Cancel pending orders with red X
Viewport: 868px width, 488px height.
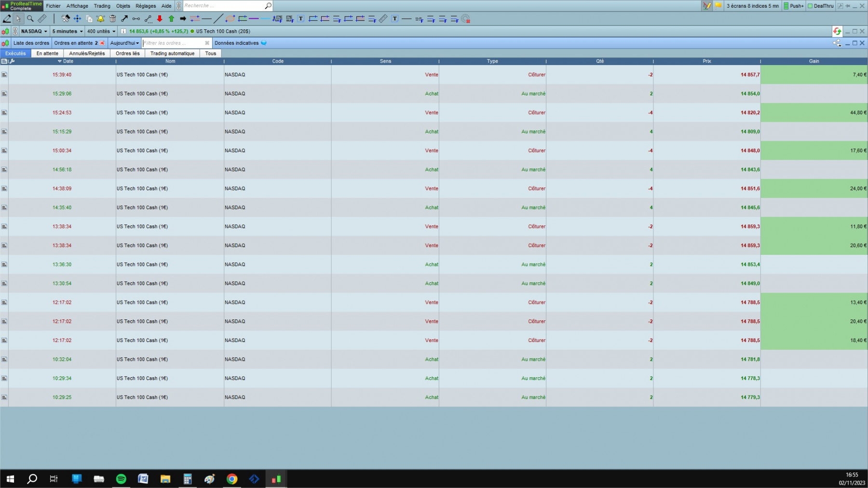[102, 43]
